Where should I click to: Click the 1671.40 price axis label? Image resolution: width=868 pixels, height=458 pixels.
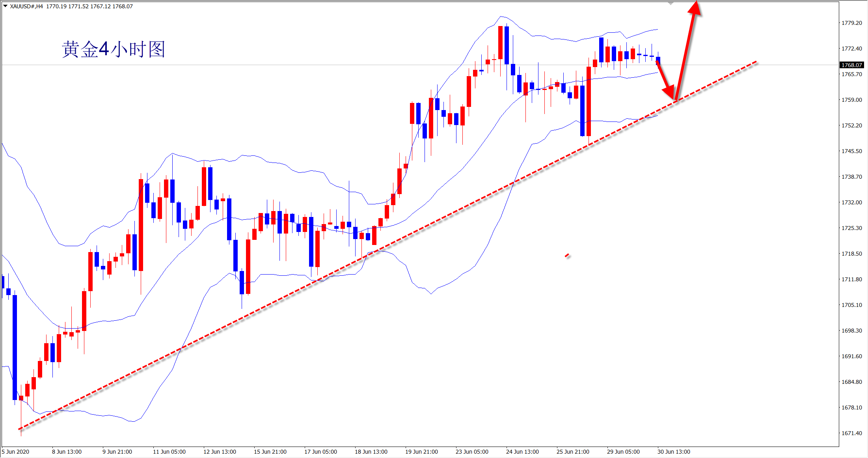[852, 433]
